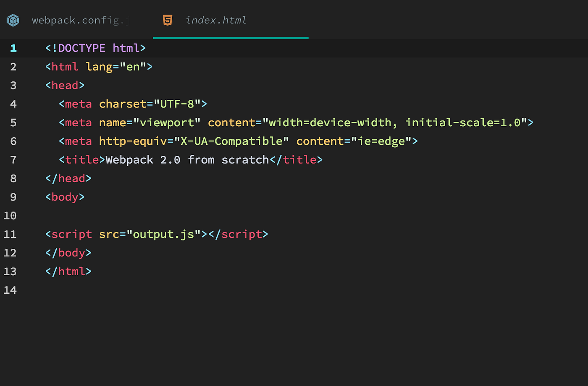Select the meta charset UTF-8 tag
The image size is (588, 386).
click(132, 104)
